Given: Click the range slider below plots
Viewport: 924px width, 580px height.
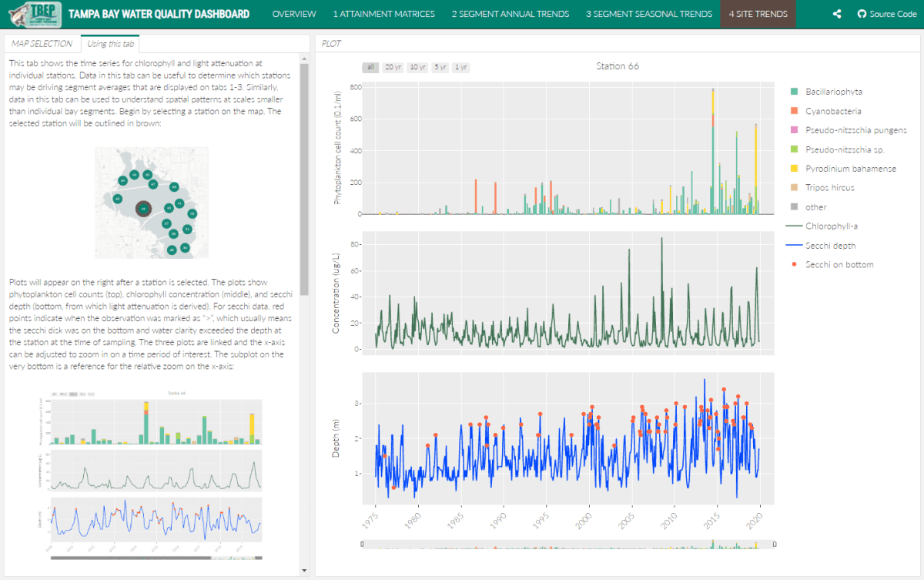Looking at the screenshot, I should click(562, 545).
